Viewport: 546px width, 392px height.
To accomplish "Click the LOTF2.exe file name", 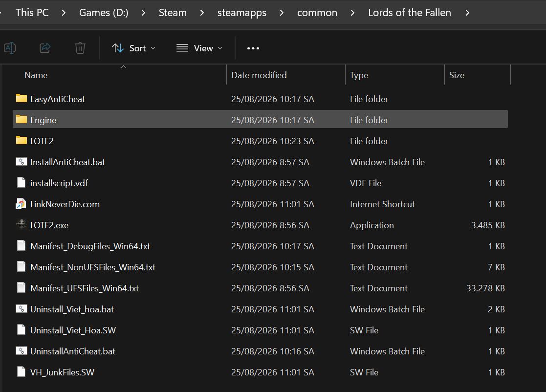I will click(49, 225).
